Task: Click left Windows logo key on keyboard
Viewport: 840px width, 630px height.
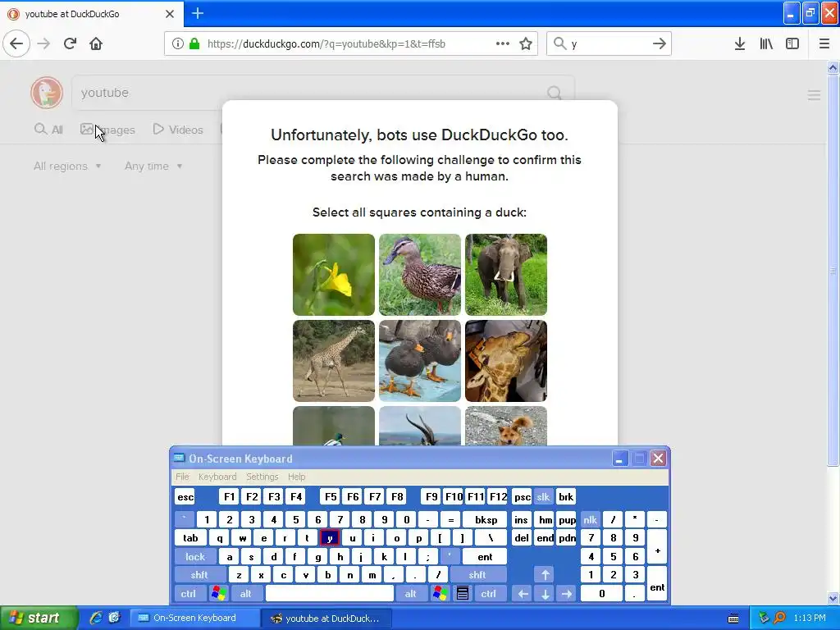Action: click(x=219, y=594)
